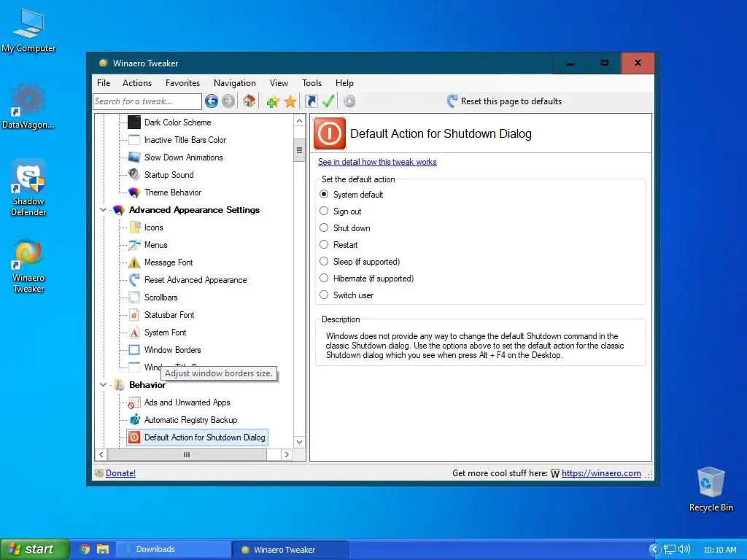Select Hibernate (if supported) option
This screenshot has width=747, height=560.
pos(324,278)
